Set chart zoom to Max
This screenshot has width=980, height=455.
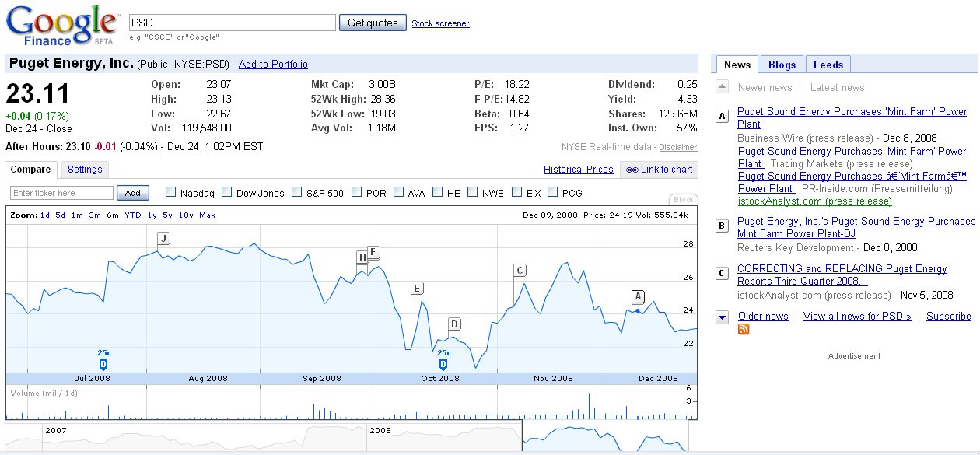pyautogui.click(x=207, y=215)
